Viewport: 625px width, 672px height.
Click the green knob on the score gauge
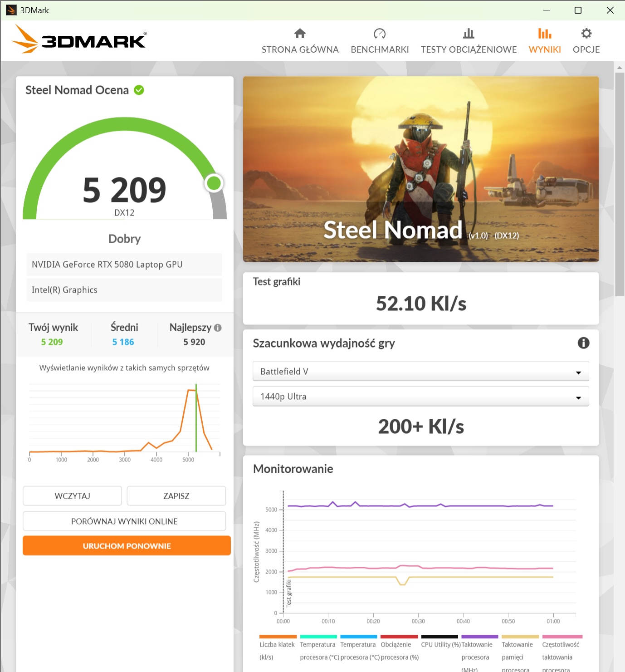point(214,183)
